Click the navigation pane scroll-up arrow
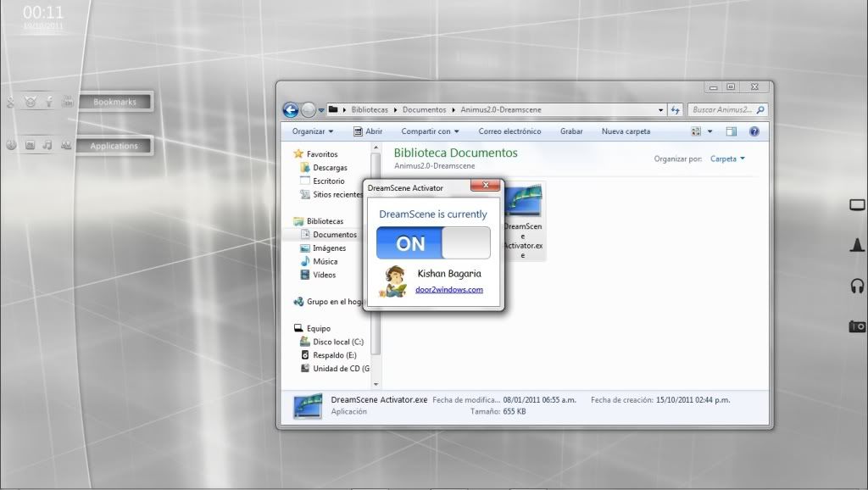The image size is (868, 490). [x=376, y=148]
